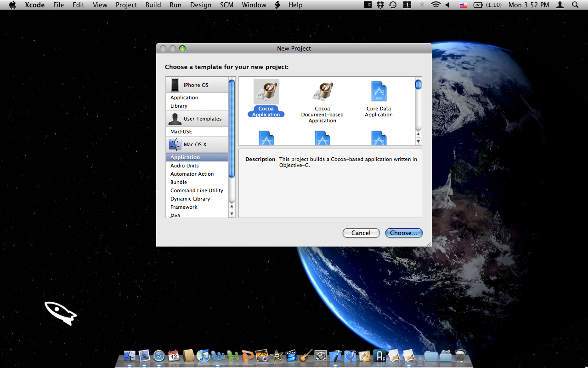Screen dimensions: 588x368
Task: Open the Project menu
Action: coord(126,5)
